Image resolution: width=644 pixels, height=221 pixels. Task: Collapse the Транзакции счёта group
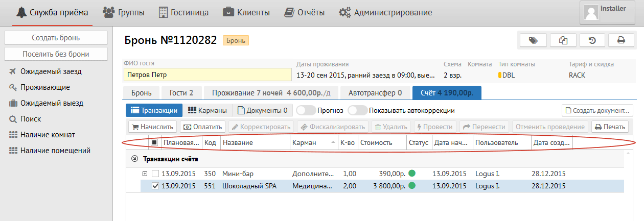134,159
